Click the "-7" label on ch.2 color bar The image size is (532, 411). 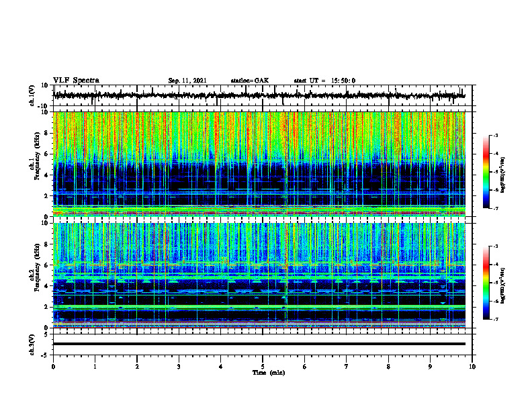(496, 320)
